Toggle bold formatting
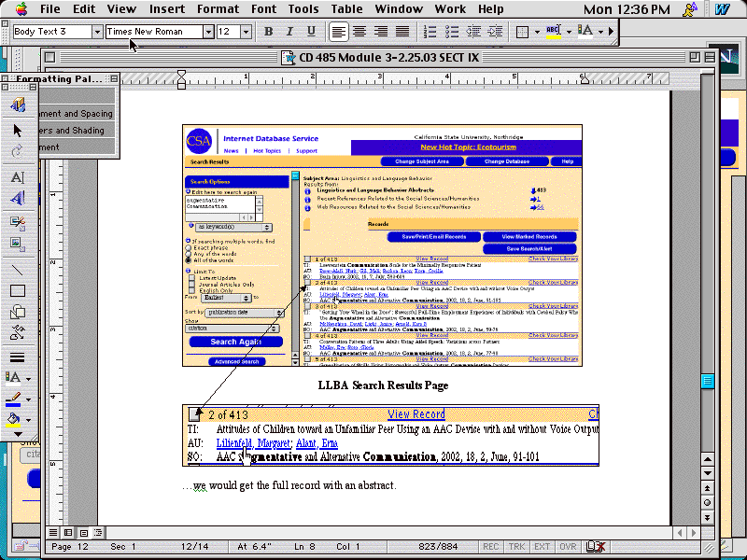 pos(268,32)
